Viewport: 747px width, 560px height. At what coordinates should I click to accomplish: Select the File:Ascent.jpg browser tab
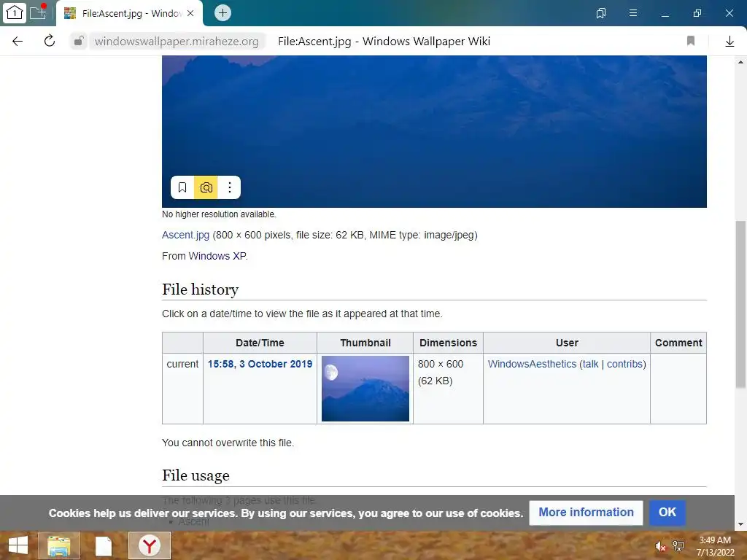129,13
